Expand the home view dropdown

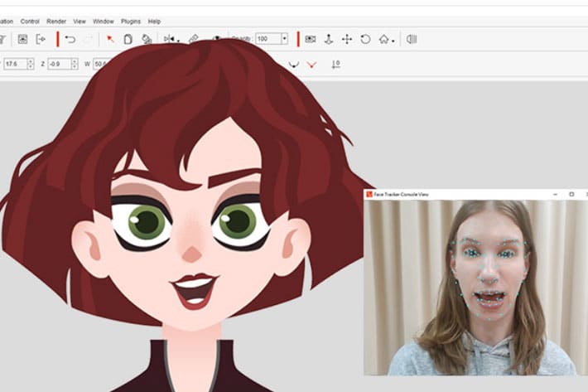coord(393,39)
